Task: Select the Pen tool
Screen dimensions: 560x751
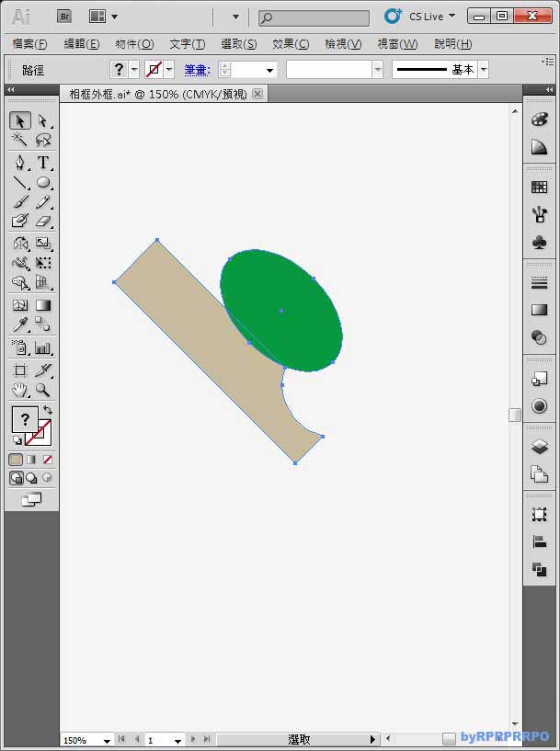Action: click(x=20, y=163)
